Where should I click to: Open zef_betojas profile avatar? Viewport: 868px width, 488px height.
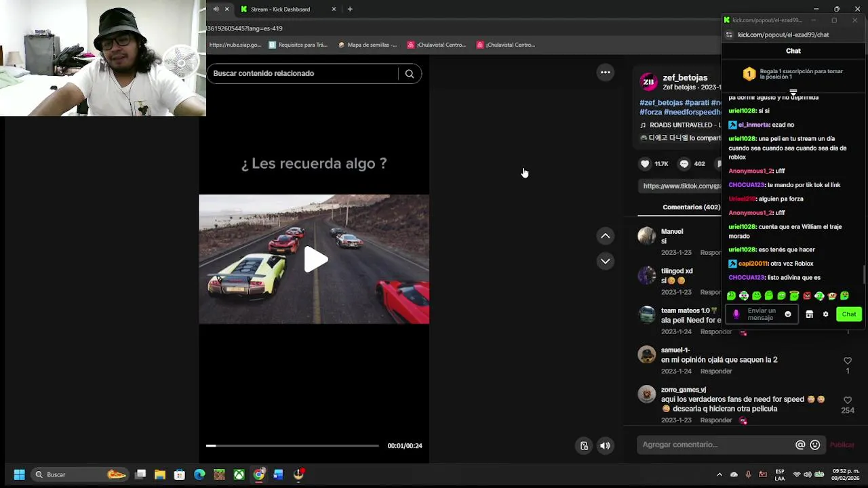(x=648, y=82)
